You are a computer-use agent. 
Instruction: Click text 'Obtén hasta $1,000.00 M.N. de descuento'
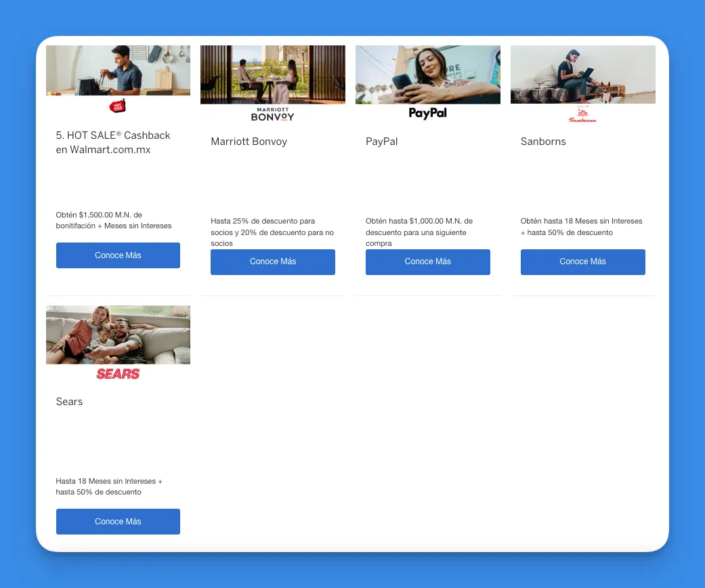coord(419,226)
